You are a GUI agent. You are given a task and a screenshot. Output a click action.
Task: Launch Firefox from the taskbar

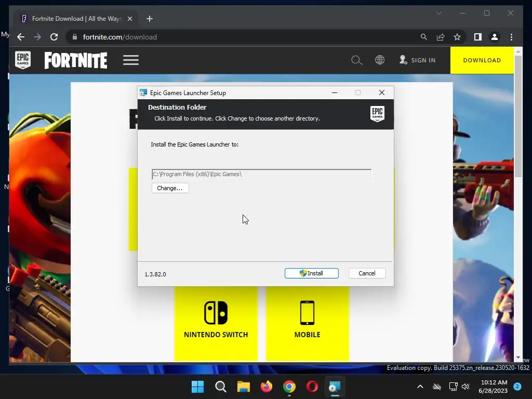267,387
